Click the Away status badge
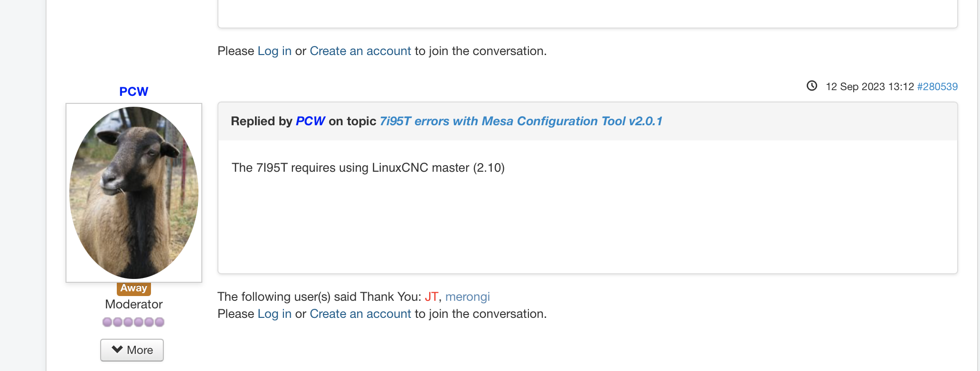The height and width of the screenshot is (371, 980). (134, 288)
